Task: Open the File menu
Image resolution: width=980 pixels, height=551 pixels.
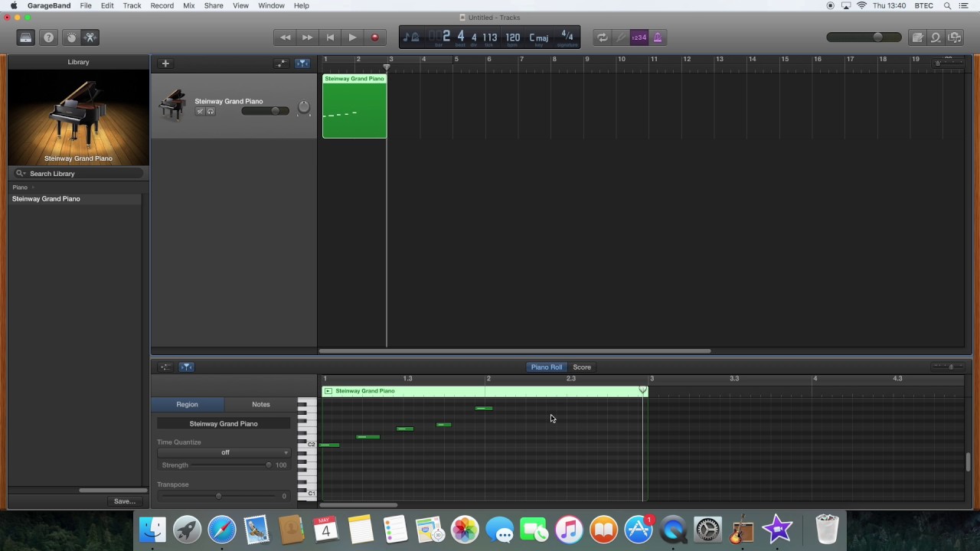Action: click(x=86, y=5)
